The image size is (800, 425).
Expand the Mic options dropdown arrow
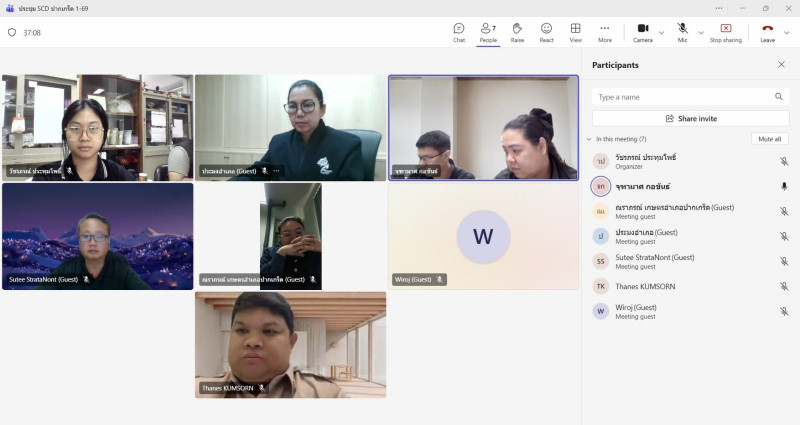tap(700, 32)
